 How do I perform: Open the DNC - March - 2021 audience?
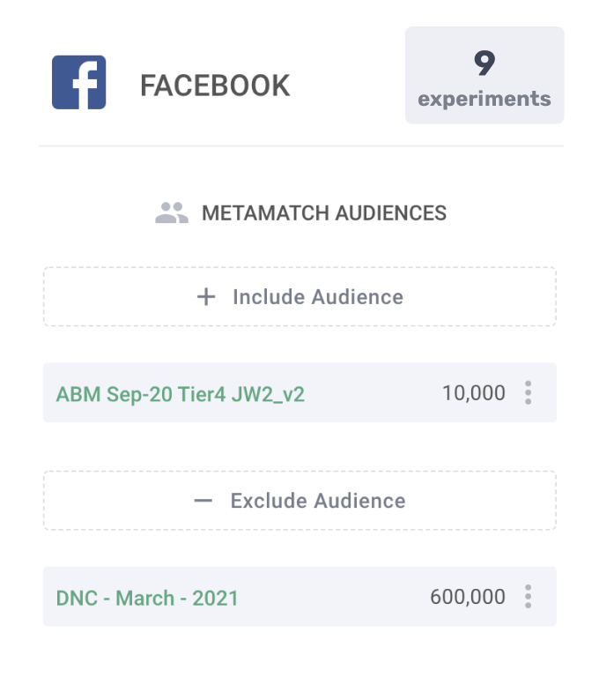(x=147, y=598)
